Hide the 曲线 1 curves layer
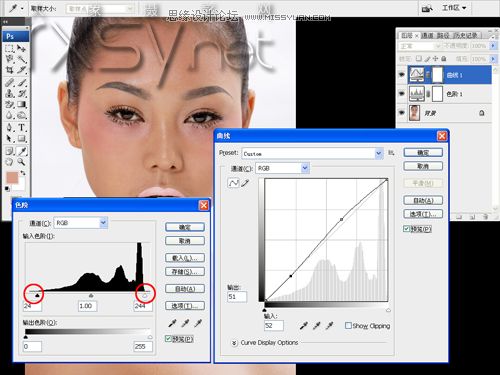 pyautogui.click(x=402, y=75)
